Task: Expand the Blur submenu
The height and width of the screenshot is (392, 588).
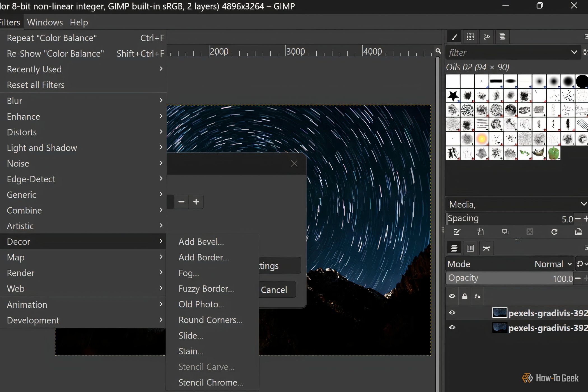Action: [83, 101]
